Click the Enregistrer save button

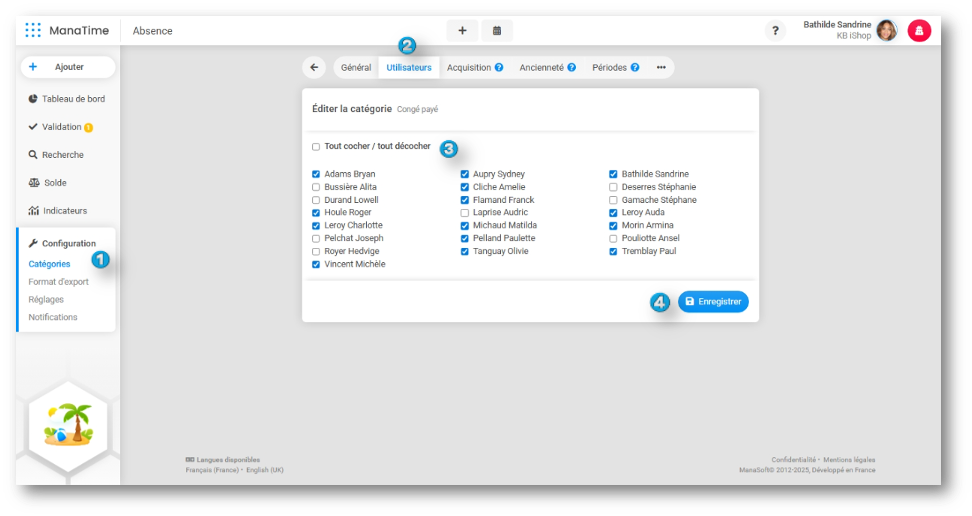pyautogui.click(x=713, y=301)
